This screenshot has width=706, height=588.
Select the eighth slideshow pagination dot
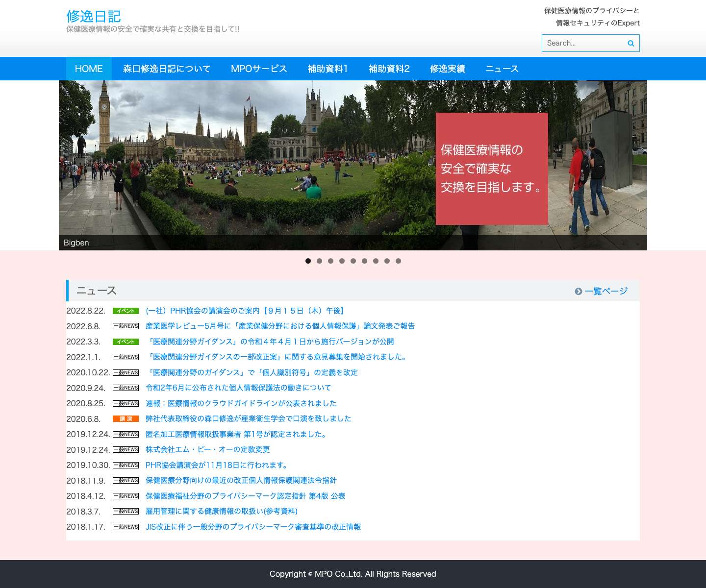point(387,261)
